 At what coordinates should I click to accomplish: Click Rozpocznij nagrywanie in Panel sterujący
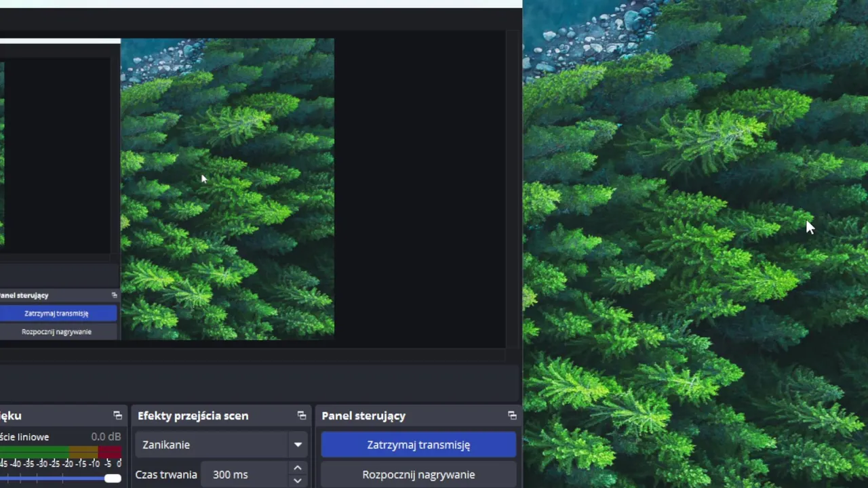pos(418,474)
